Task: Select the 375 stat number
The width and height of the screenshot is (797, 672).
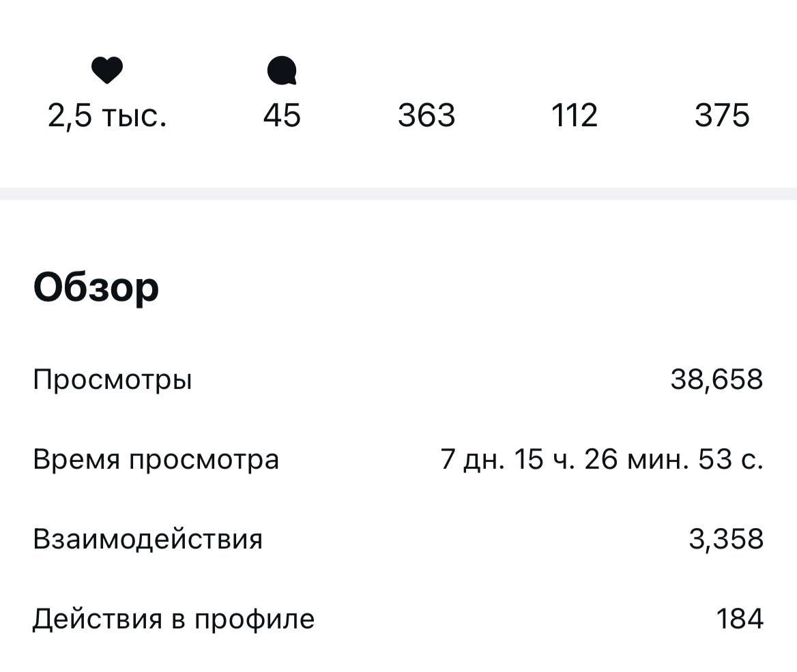Action: point(722,115)
